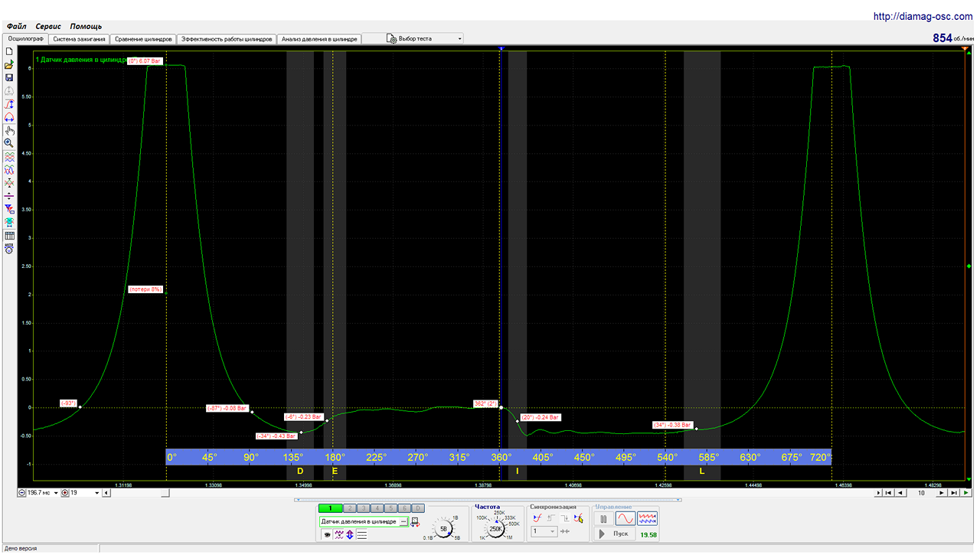Click the channel waveform filter icon

click(x=338, y=534)
